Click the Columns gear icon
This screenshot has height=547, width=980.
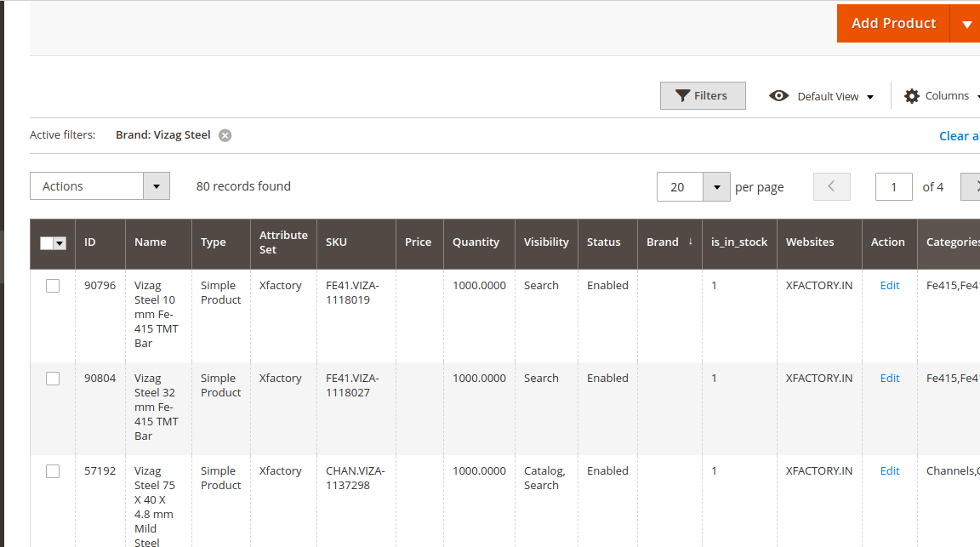912,95
